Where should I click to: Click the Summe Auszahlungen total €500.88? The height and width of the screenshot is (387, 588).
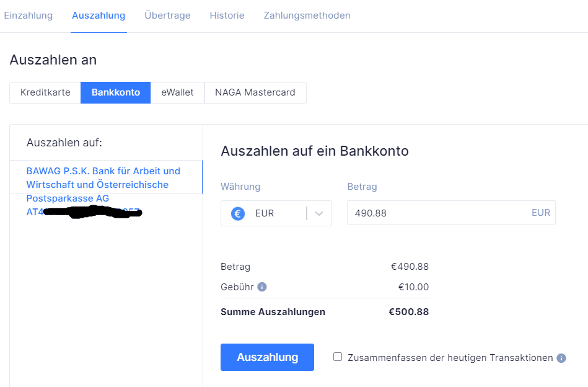pyautogui.click(x=408, y=312)
